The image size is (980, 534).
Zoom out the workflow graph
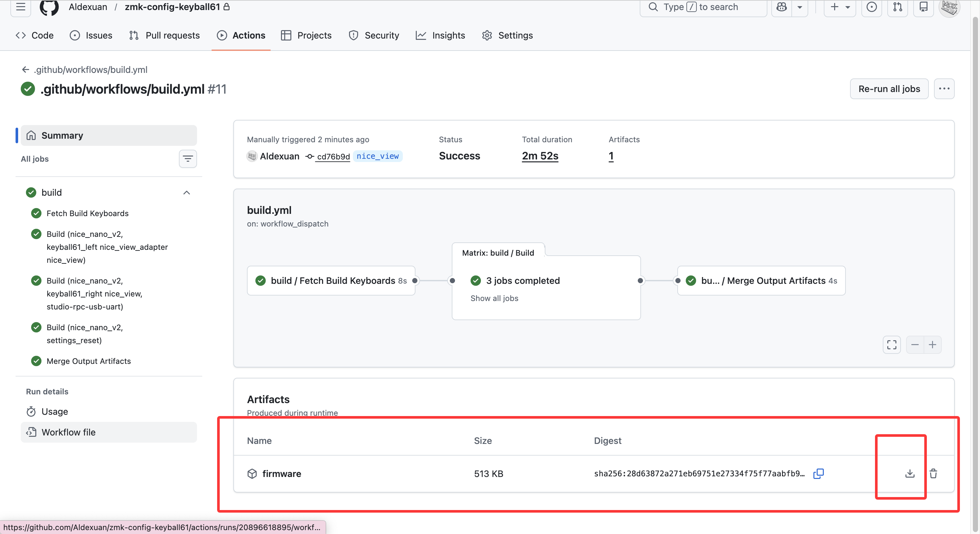(915, 345)
